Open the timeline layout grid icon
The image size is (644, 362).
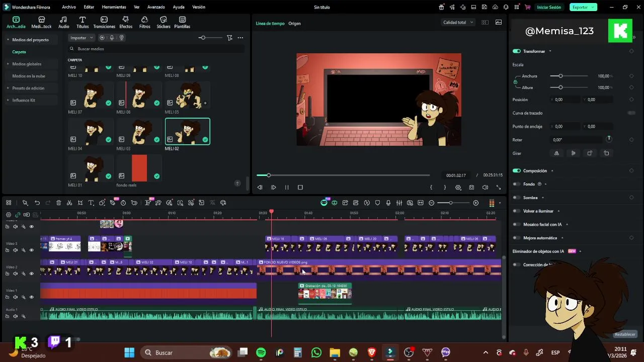[x=9, y=203]
